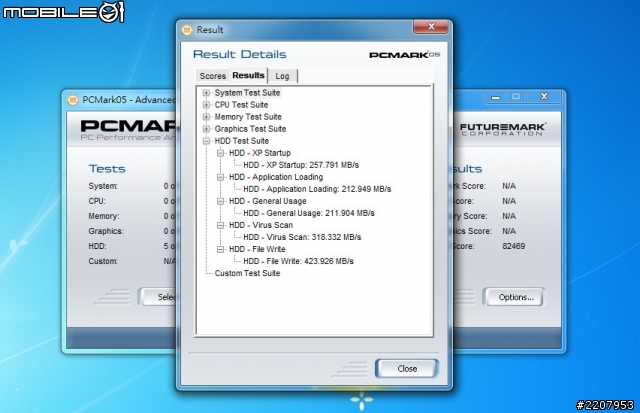Screen dimensions: 640x413
Task: Collapse the HDD - General Usage node
Action: click(221, 201)
